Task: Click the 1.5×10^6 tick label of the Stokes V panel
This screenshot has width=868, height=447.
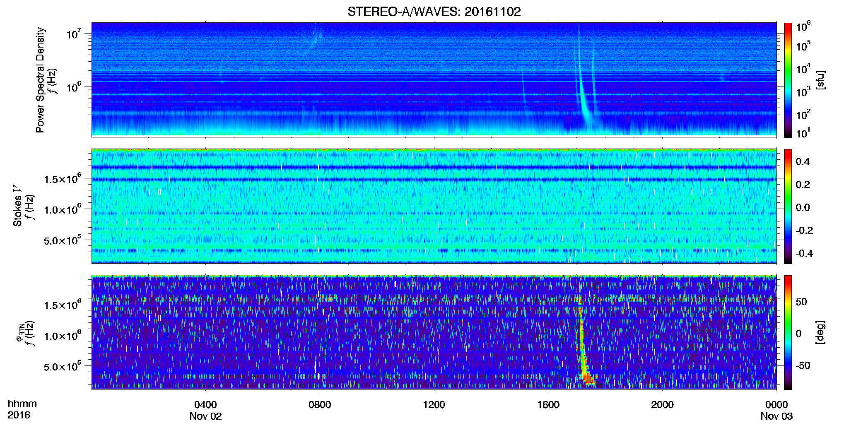Action: point(63,179)
